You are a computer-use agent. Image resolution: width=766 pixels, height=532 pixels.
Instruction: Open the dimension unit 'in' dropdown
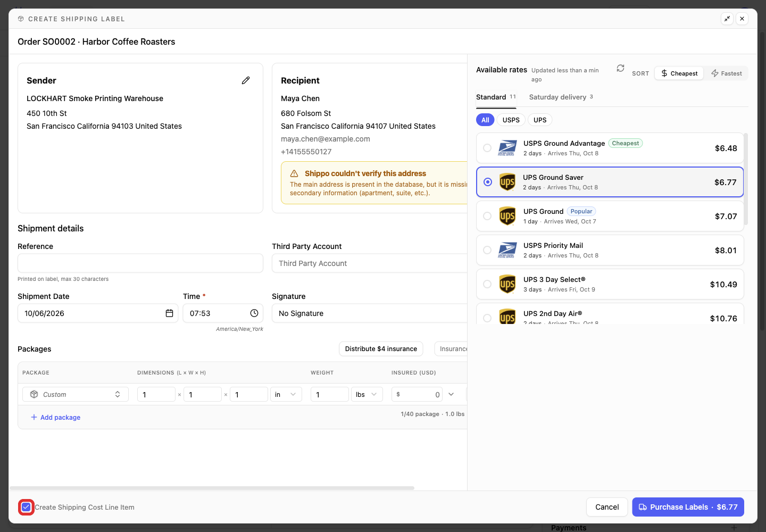point(286,394)
